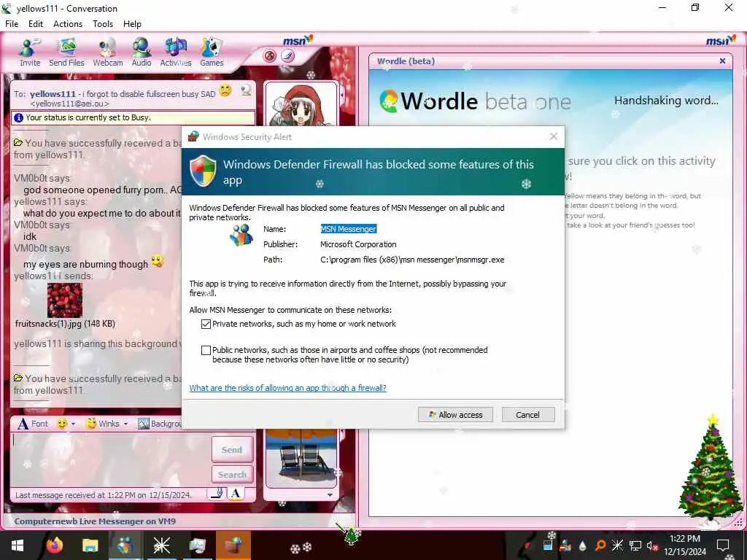This screenshot has height=560, width=747.
Task: Click 'Your status is currently set to Busy' bar
Action: 133,117
